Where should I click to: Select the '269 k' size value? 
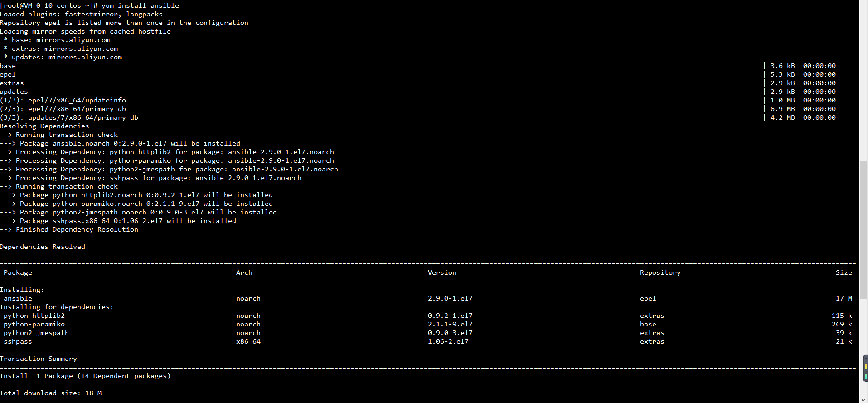[842, 324]
